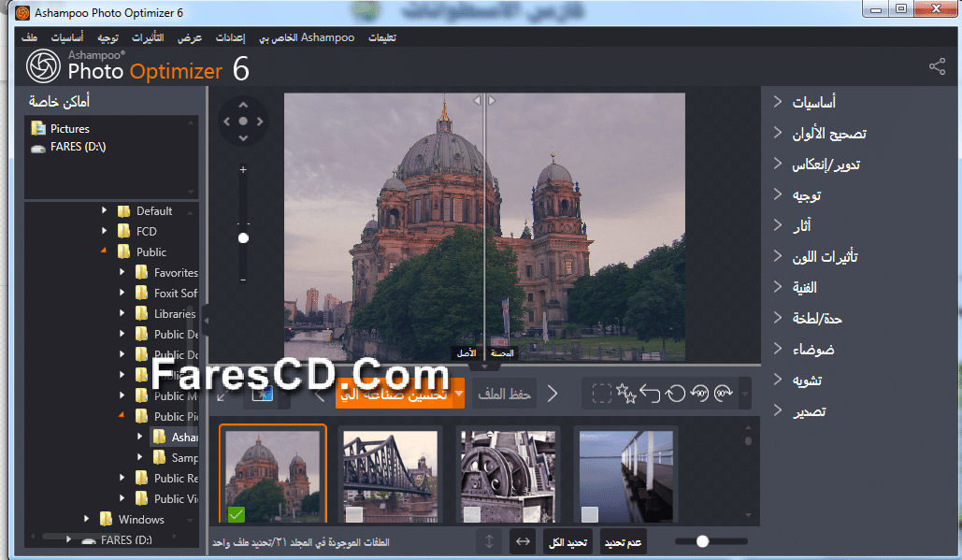Pan the image left with the navigation pad
962x560 pixels.
pyautogui.click(x=226, y=122)
